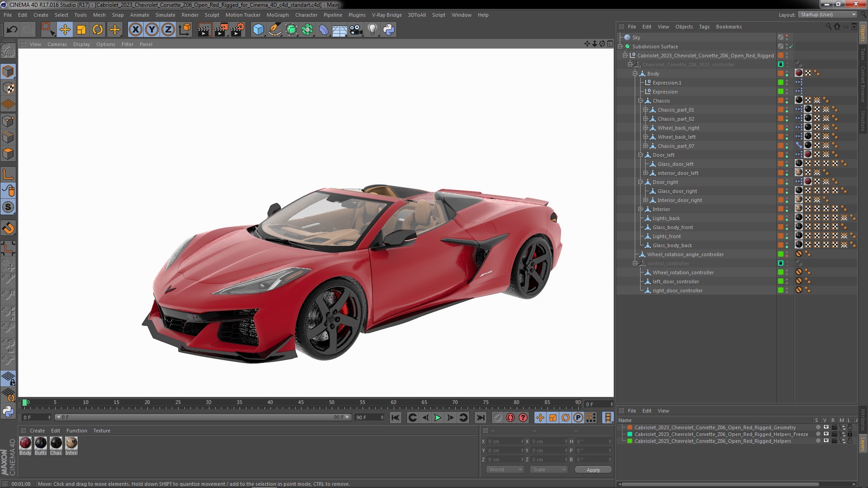
Task: Select the Scale tool icon
Action: coord(81,30)
